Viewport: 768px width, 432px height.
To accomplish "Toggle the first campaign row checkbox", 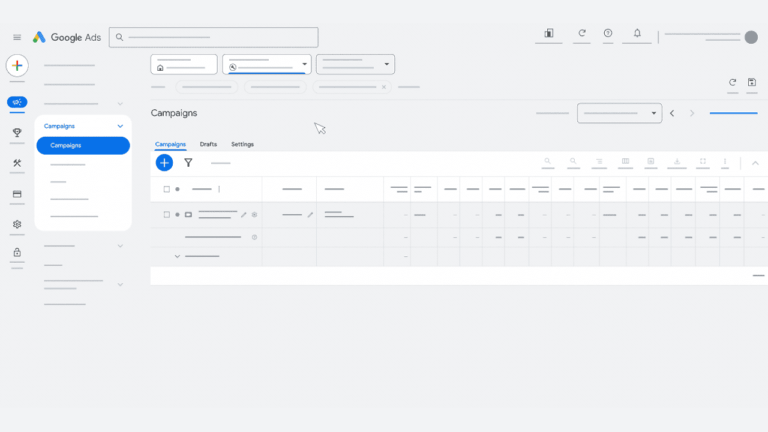I will pos(167,215).
